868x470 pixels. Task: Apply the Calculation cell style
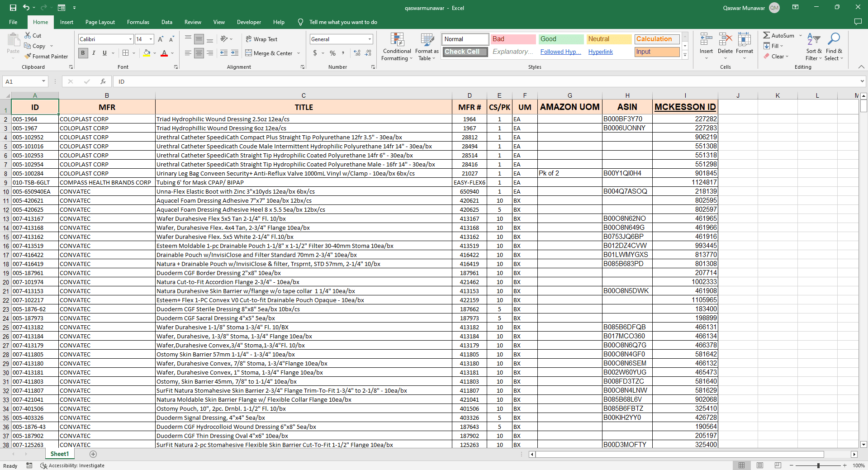pyautogui.click(x=657, y=39)
